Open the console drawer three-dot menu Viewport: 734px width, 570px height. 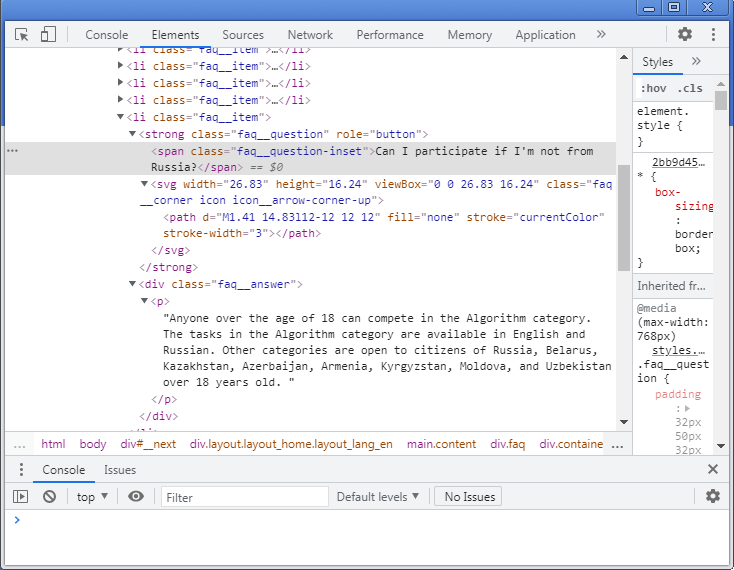21,469
